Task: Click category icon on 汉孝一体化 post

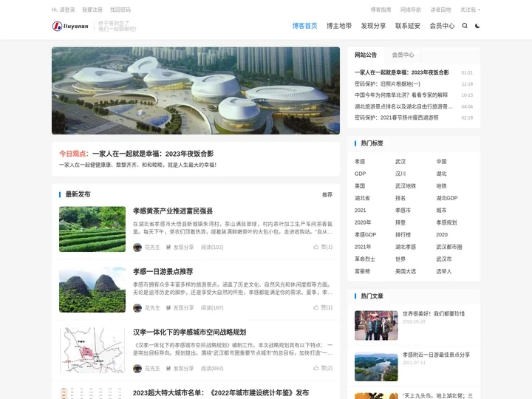Action: [168, 369]
